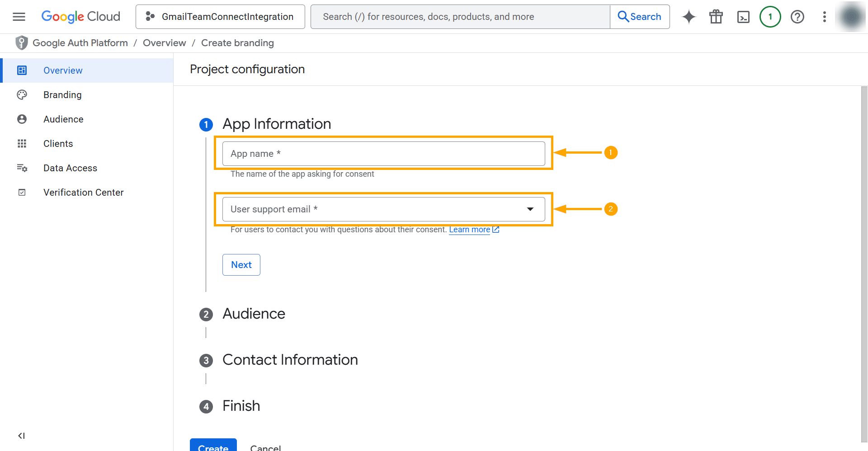Open notifications showing one alert
This screenshot has height=451, width=868.
coord(770,17)
